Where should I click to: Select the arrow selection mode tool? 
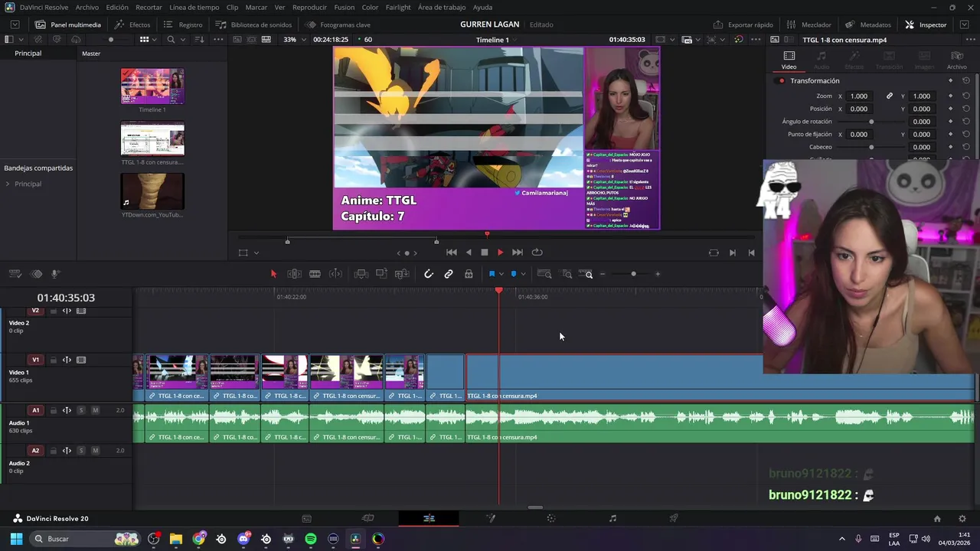click(273, 274)
